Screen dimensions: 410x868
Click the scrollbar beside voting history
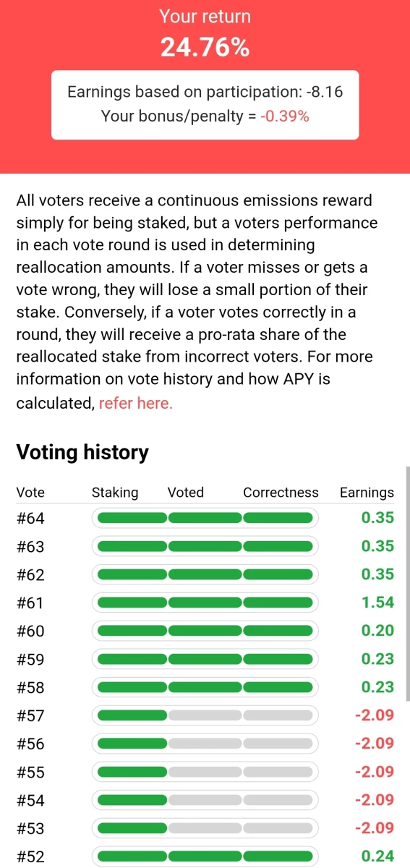click(x=407, y=584)
